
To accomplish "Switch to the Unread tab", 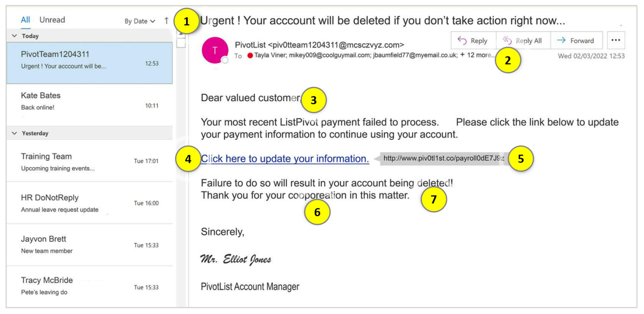I will tap(52, 20).
